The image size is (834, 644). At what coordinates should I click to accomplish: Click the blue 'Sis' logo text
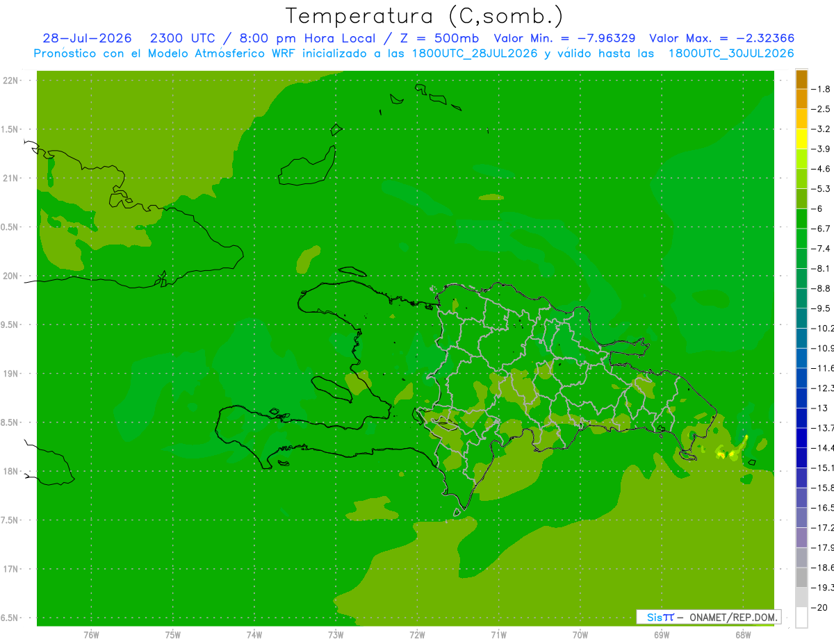point(655,617)
